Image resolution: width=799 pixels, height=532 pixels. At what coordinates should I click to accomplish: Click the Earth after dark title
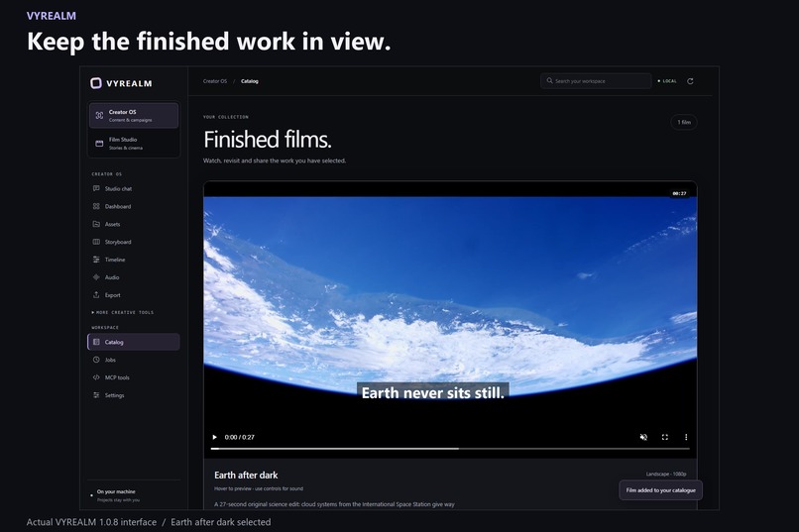tap(246, 475)
